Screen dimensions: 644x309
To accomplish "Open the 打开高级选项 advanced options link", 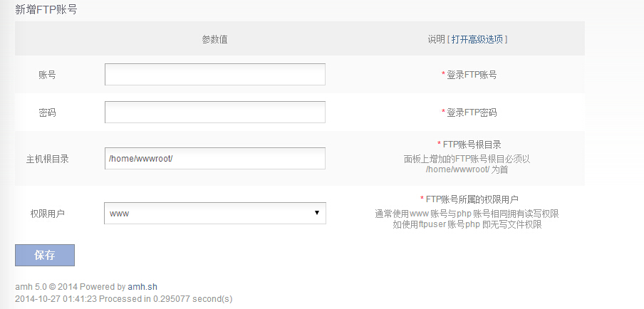I will pyautogui.click(x=477, y=39).
